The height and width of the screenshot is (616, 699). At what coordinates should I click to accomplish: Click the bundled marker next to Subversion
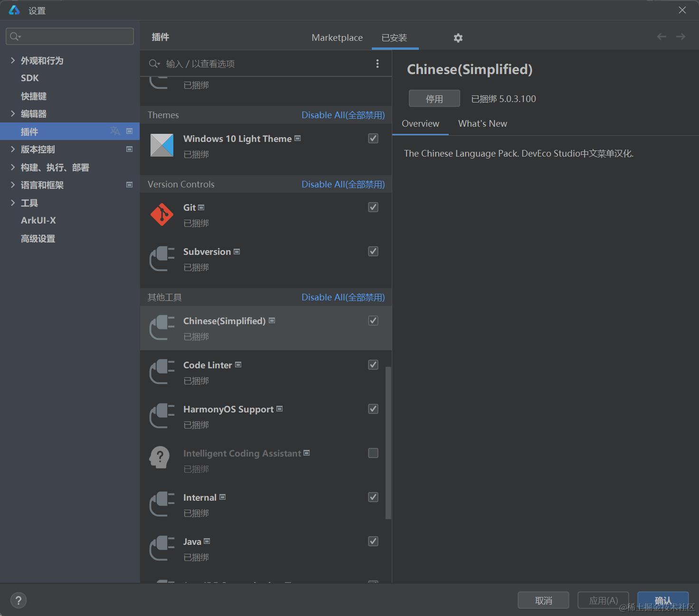click(236, 252)
